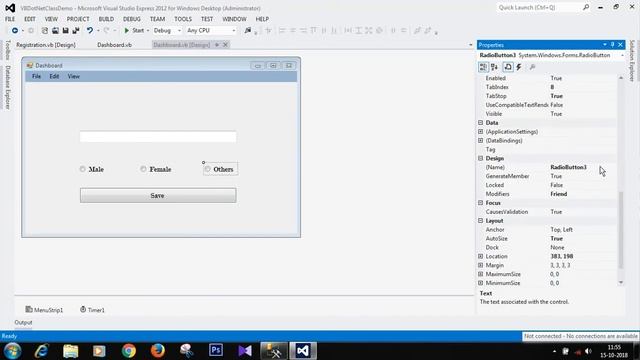Click File in Dashboard form menu strip
The height and width of the screenshot is (360, 640).
(36, 76)
